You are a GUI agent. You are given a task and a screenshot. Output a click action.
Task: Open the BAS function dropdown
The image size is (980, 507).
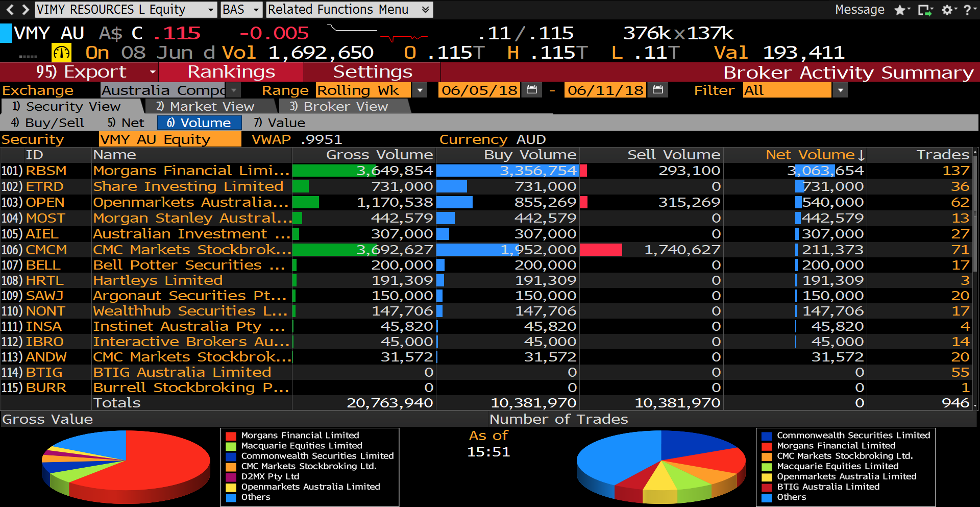[256, 10]
